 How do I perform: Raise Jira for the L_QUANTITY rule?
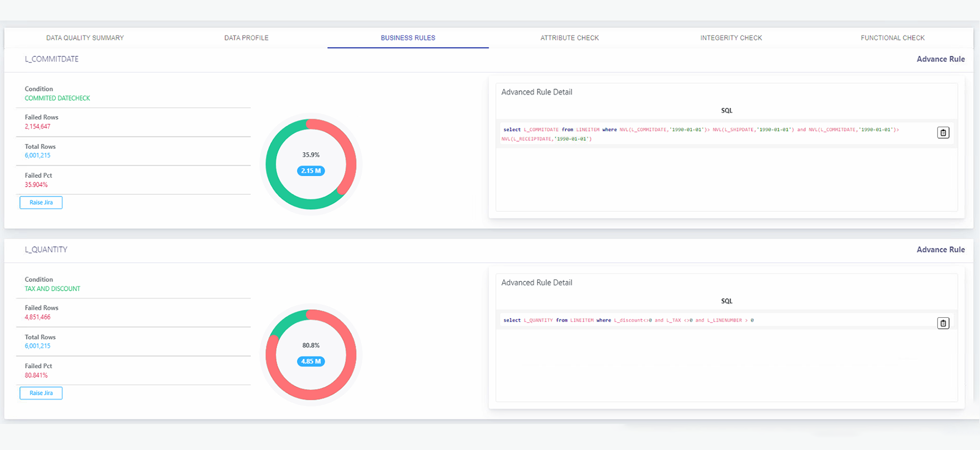click(x=41, y=393)
